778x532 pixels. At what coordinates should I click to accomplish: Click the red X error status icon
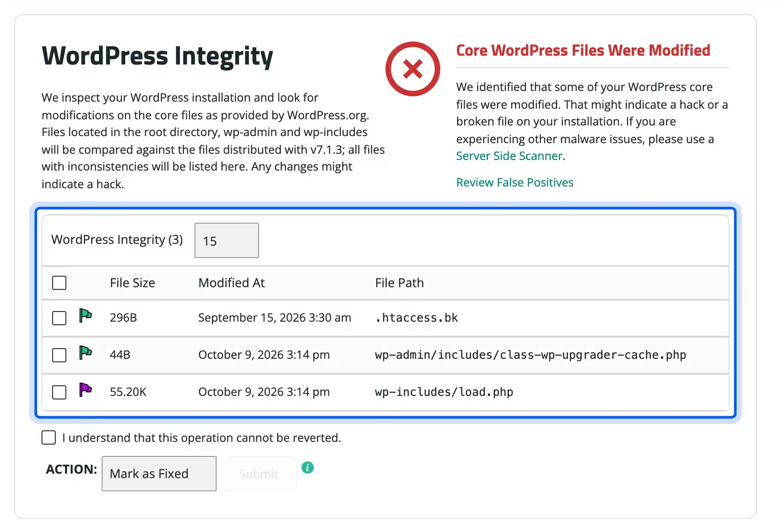click(412, 69)
